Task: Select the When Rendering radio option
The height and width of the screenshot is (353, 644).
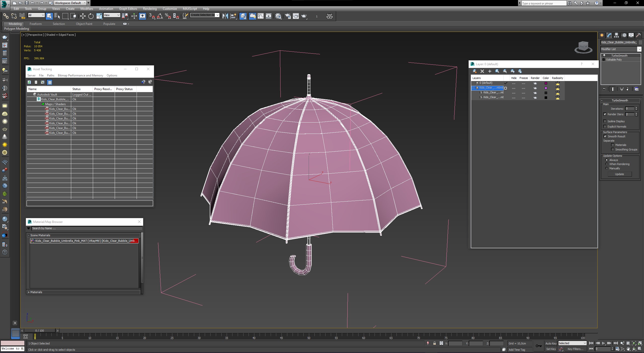Action: pyautogui.click(x=607, y=164)
